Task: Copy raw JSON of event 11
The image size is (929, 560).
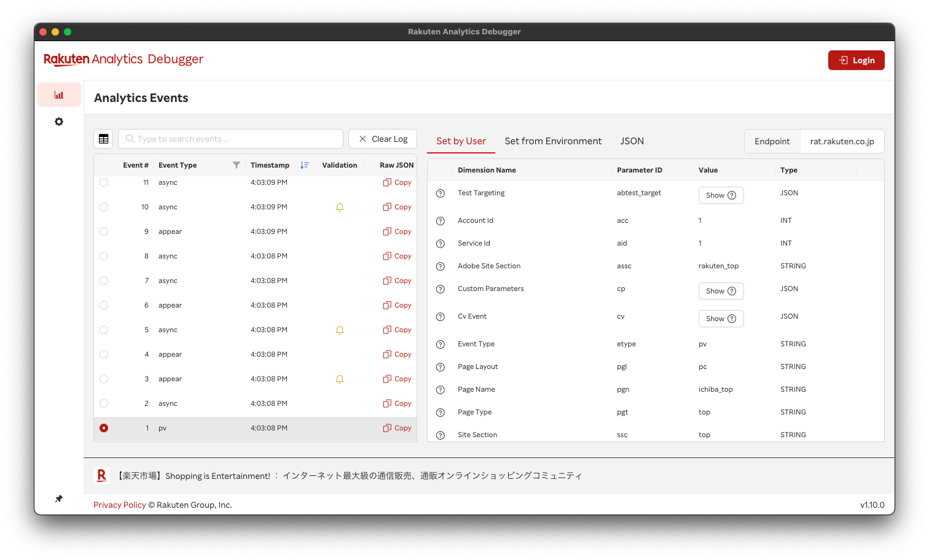Action: [x=397, y=182]
